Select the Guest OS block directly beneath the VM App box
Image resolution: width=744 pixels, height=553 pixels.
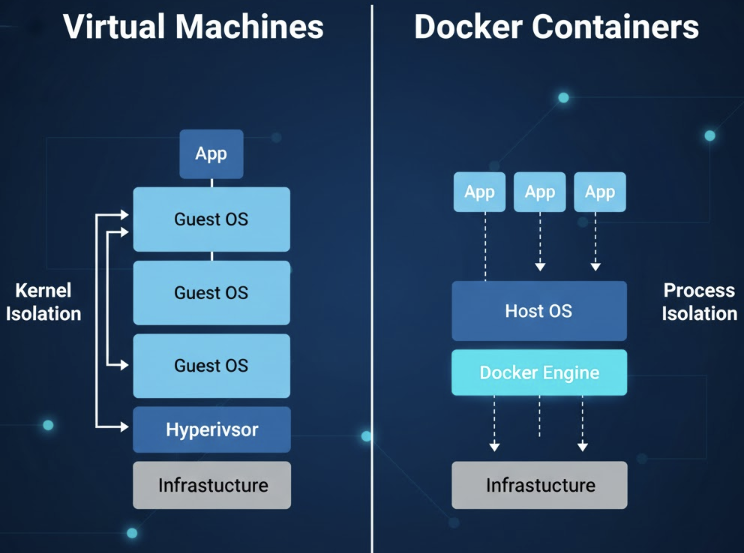click(x=212, y=219)
